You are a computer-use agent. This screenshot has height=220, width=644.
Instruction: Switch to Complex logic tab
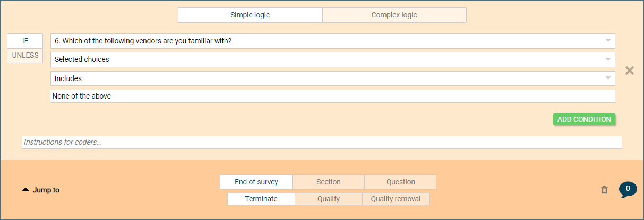pos(394,15)
